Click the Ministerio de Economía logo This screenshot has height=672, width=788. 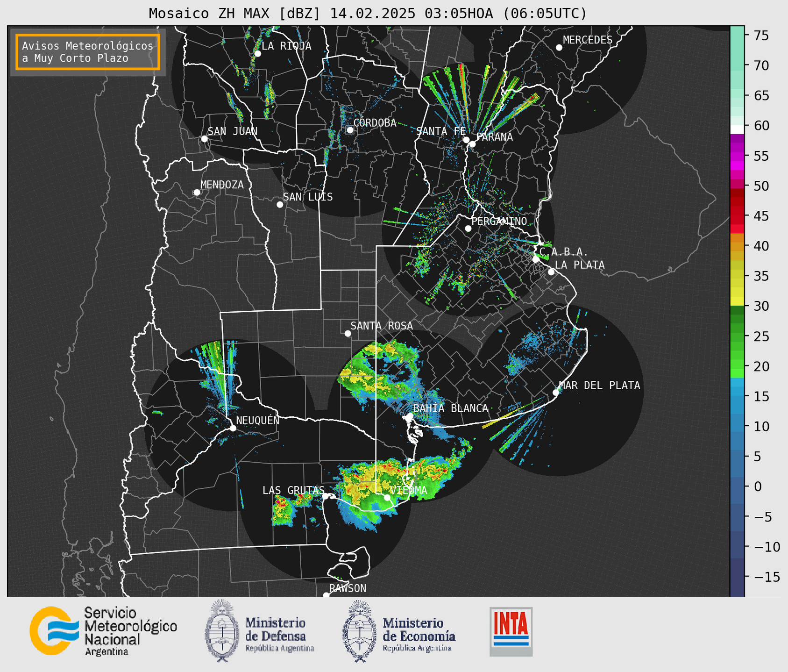399,631
